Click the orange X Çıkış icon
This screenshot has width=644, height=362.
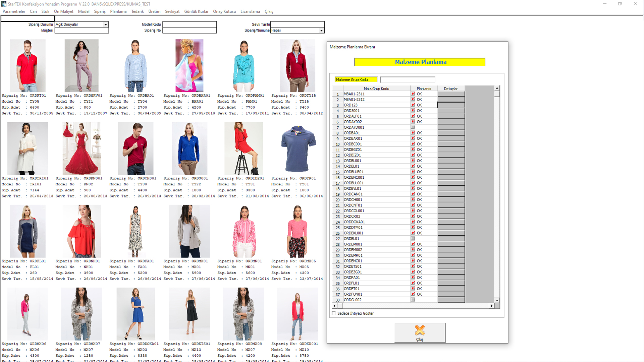[420, 330]
